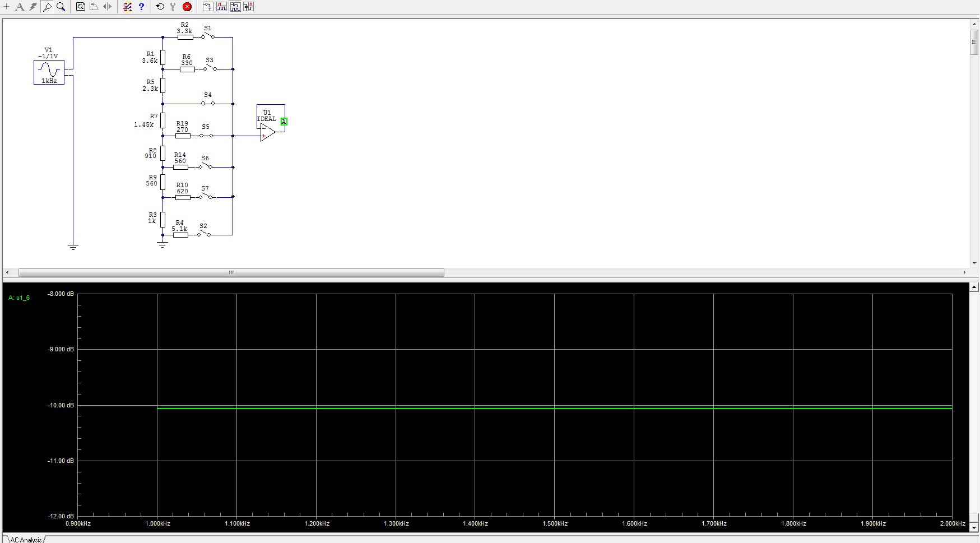
Task: Select the crosshair add tool in toolbar
Action: [7, 7]
